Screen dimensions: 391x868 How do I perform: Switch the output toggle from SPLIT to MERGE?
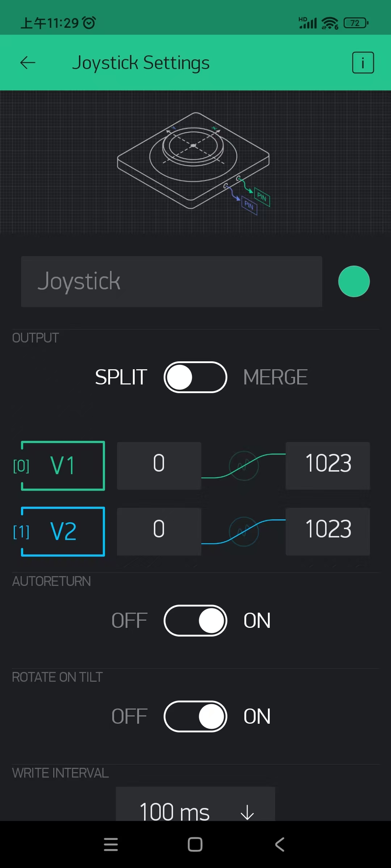(x=195, y=377)
